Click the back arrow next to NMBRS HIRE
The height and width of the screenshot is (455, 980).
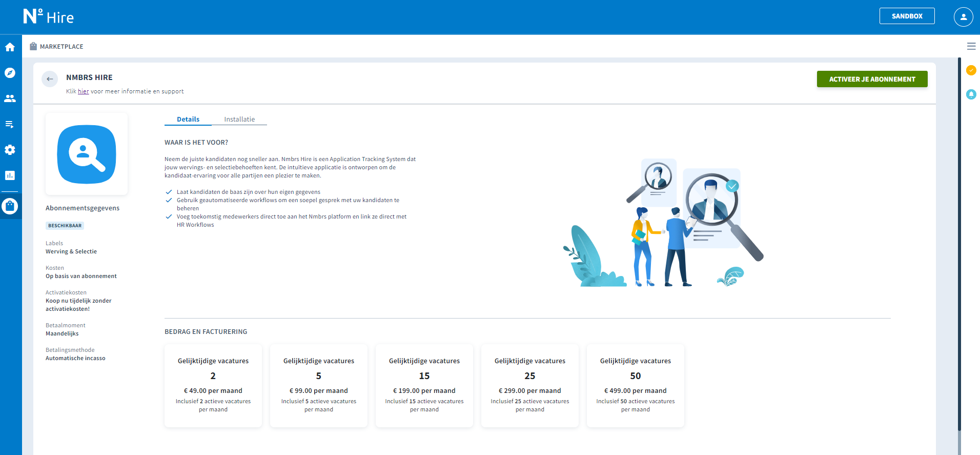tap(50, 79)
